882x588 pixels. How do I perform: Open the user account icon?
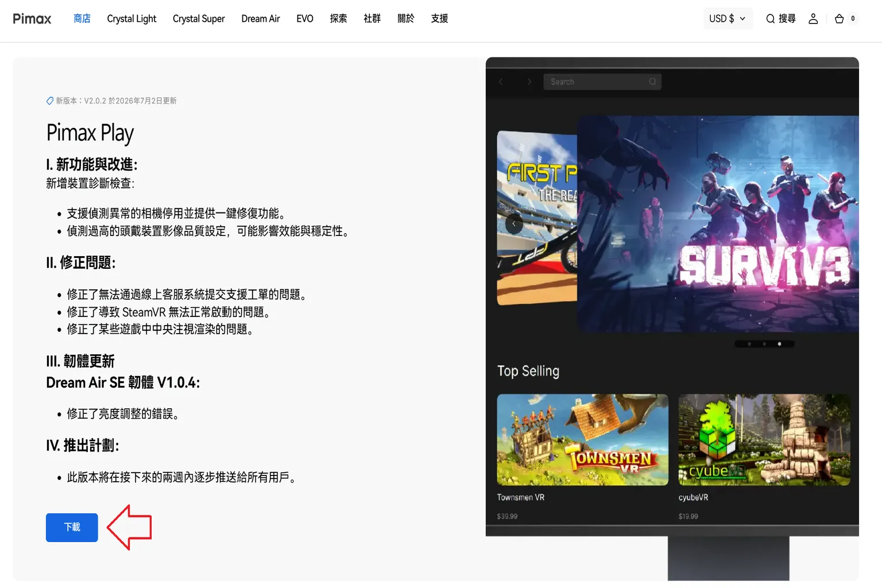[x=813, y=19]
